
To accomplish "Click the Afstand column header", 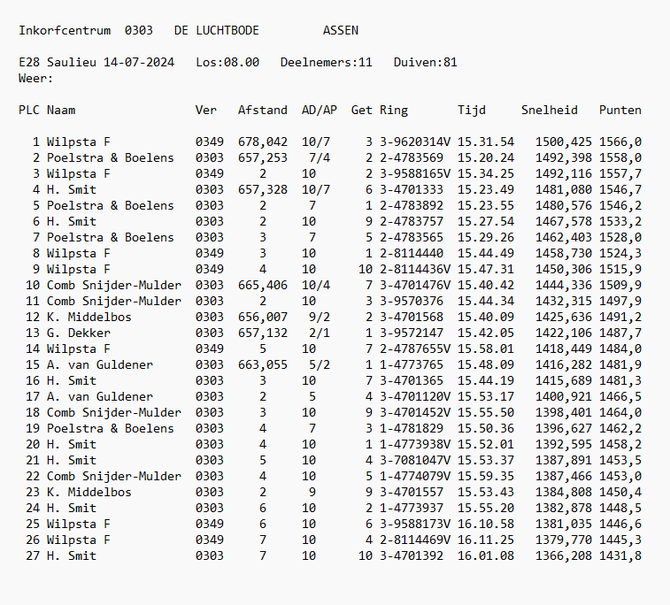I will [262, 110].
